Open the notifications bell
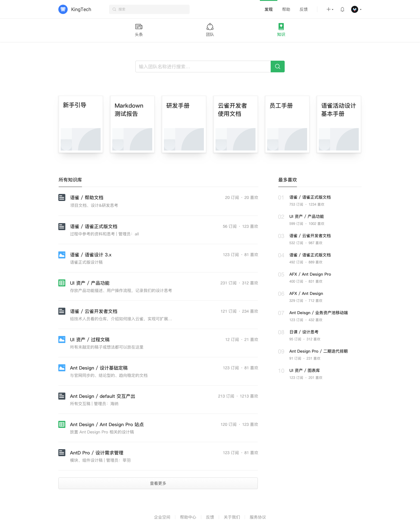This screenshot has height=525, width=420. [x=342, y=9]
